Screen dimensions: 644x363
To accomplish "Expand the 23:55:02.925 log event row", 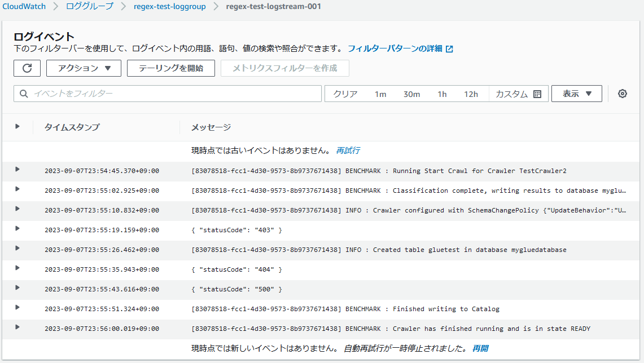I will [x=17, y=189].
